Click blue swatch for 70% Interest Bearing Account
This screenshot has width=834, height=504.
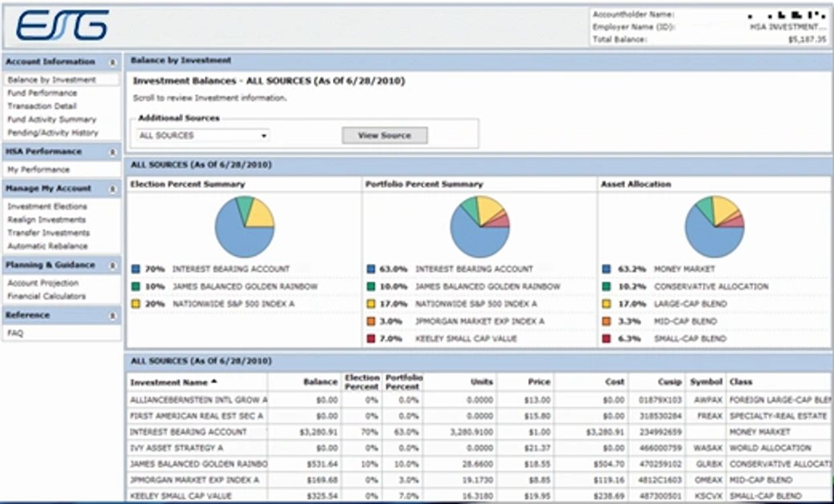pyautogui.click(x=136, y=269)
